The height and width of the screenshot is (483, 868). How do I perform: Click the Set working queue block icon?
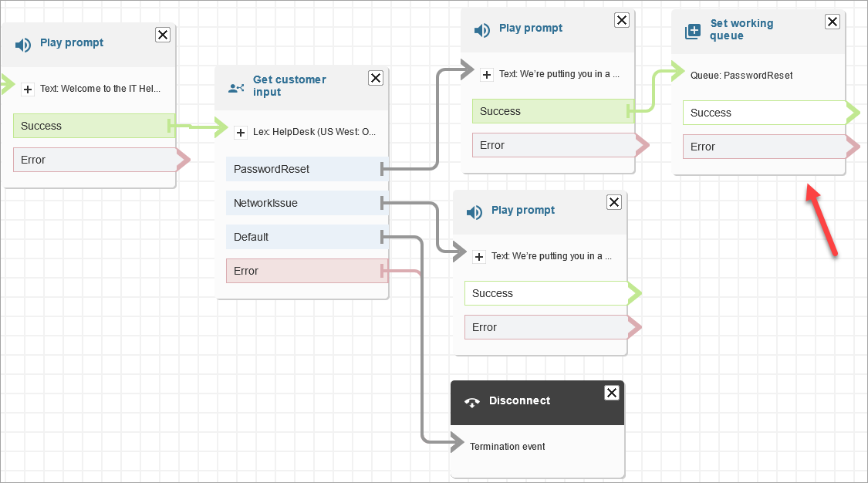(x=692, y=30)
